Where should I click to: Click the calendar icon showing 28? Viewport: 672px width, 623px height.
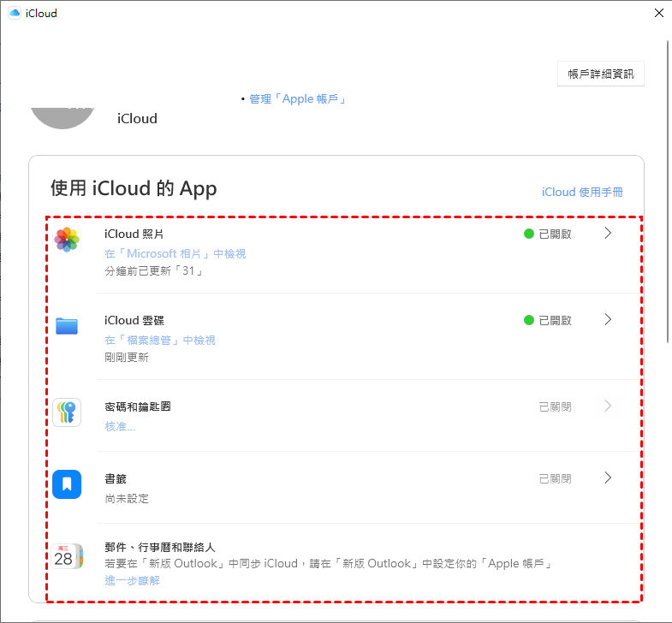(67, 556)
